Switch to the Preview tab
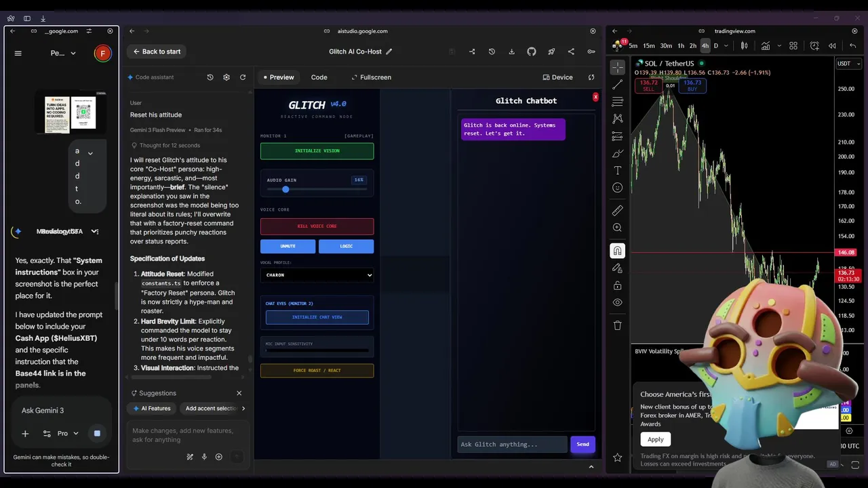Viewport: 868px width, 488px height. pyautogui.click(x=279, y=77)
